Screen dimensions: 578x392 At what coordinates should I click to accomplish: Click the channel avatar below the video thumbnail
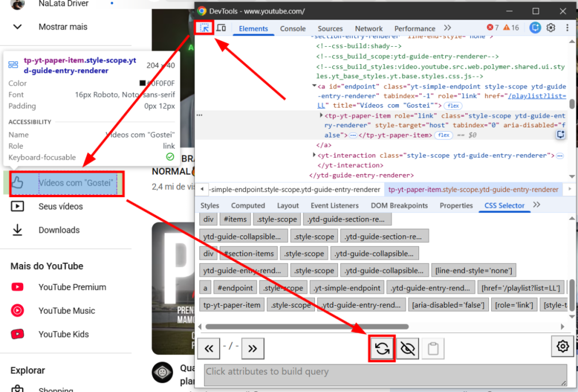point(162,372)
